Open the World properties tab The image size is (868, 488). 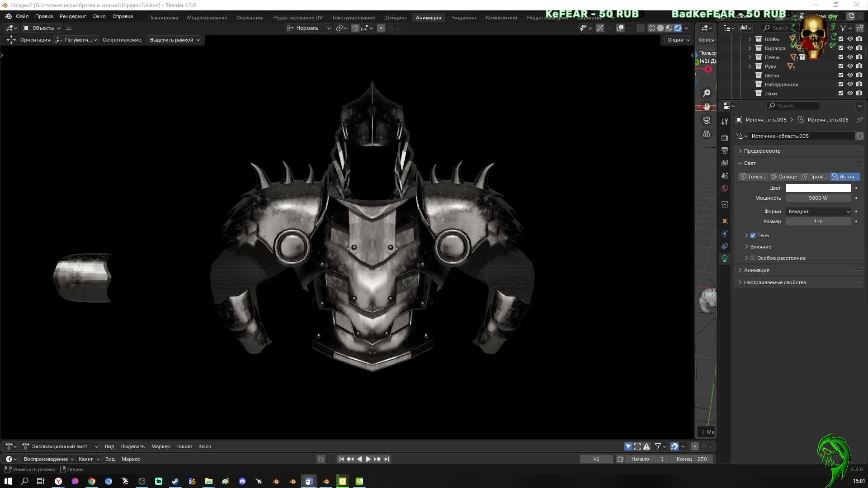725,188
